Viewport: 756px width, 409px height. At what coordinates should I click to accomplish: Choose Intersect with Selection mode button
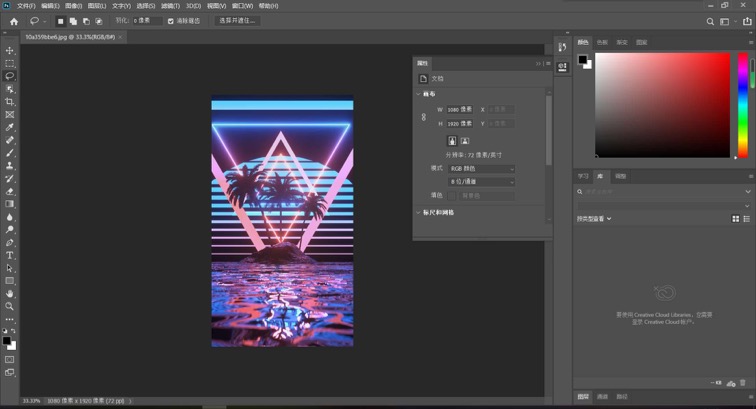tap(98, 21)
